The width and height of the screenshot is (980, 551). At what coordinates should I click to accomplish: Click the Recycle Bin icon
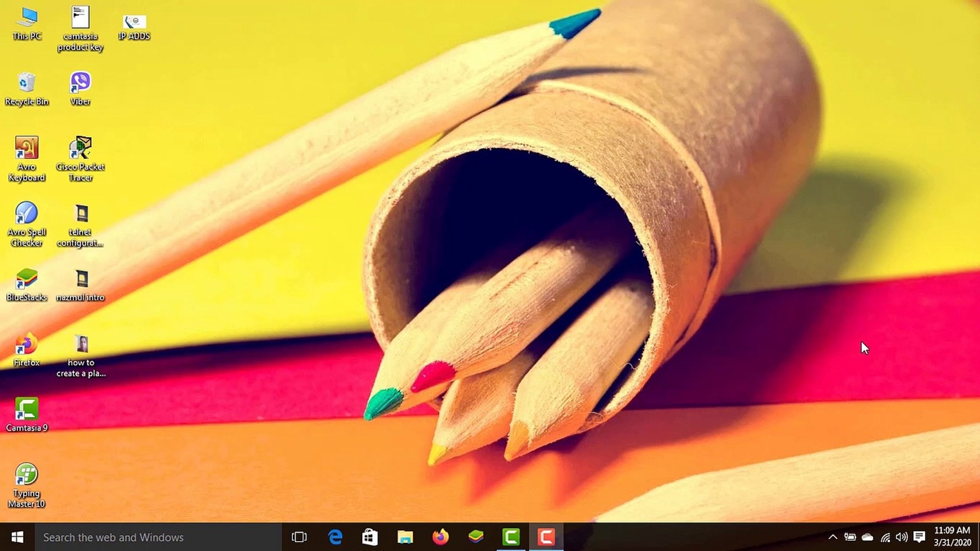coord(27,83)
